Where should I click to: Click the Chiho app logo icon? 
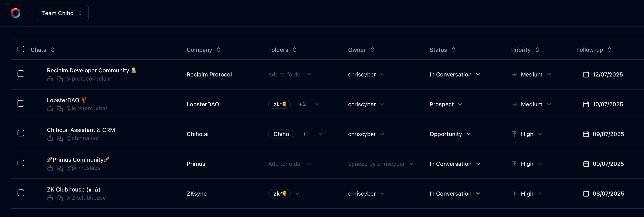coord(15,13)
